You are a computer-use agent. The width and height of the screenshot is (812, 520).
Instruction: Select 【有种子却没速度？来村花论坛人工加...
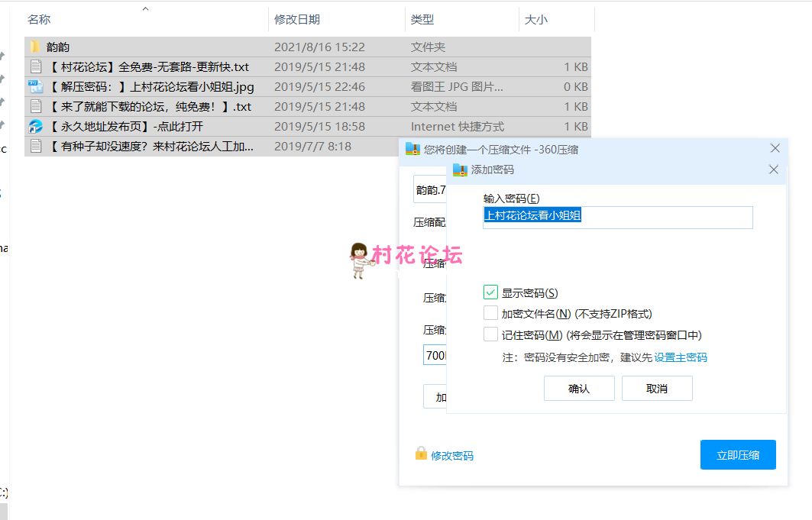(x=212, y=147)
